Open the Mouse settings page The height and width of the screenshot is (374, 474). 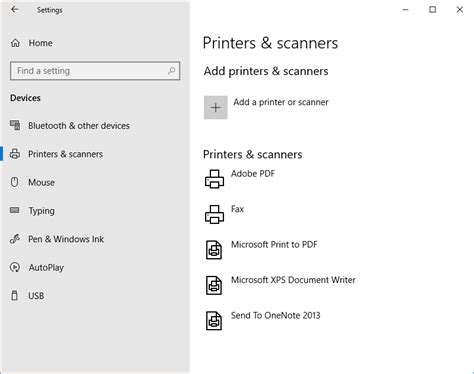point(41,182)
